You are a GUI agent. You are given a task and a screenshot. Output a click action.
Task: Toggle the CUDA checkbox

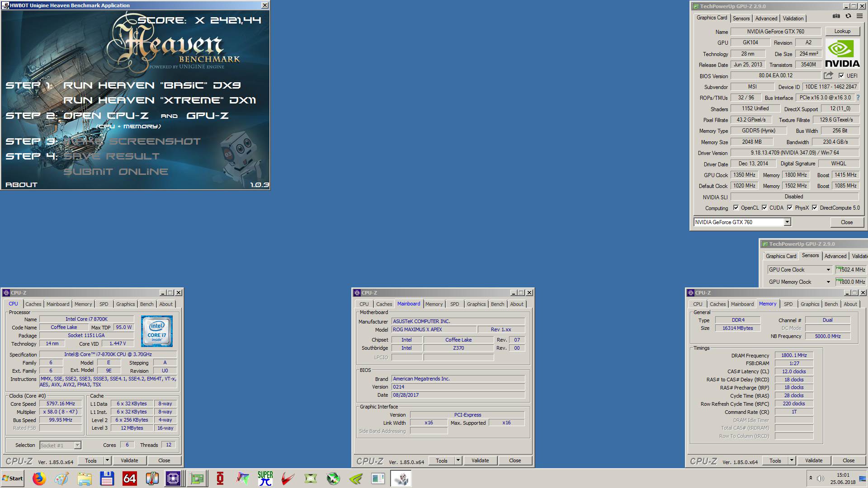click(764, 208)
